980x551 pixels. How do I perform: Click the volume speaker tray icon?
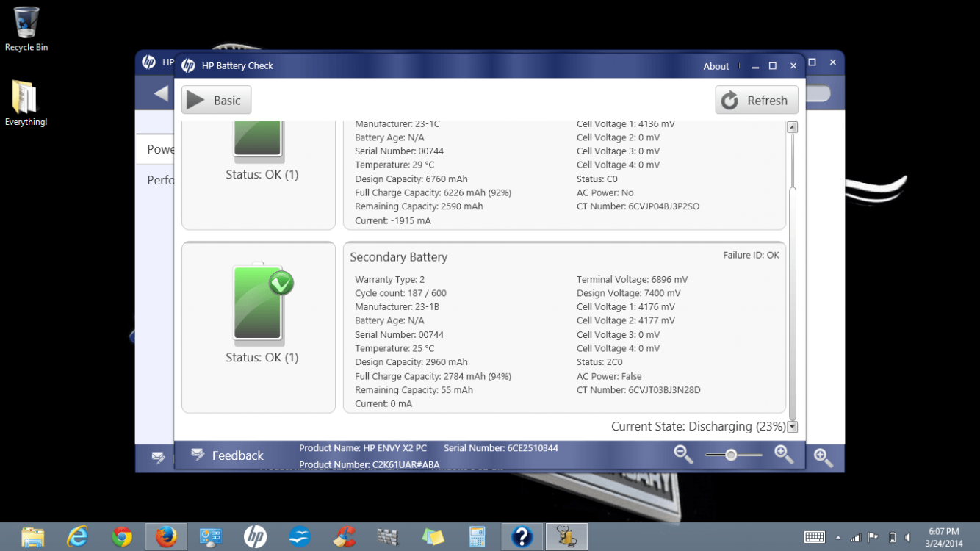tap(909, 537)
